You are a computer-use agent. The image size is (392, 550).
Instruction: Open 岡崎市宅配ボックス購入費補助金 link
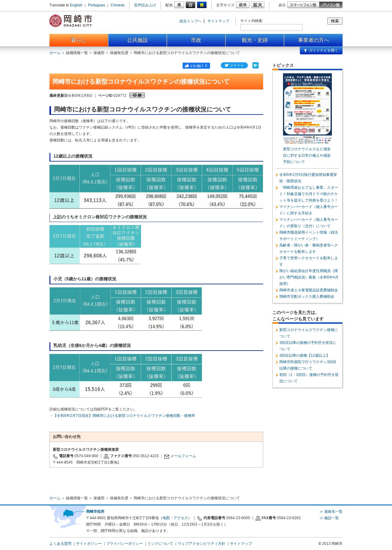(307, 297)
